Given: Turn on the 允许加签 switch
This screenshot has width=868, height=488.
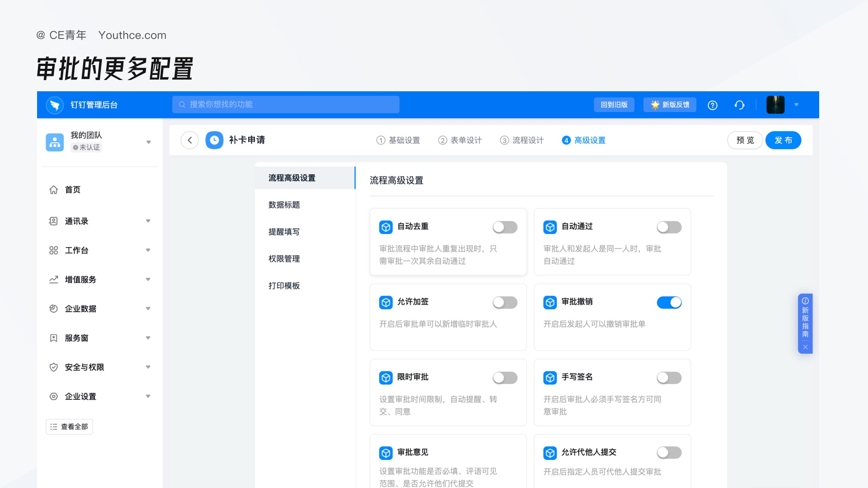Looking at the screenshot, I should click(505, 302).
